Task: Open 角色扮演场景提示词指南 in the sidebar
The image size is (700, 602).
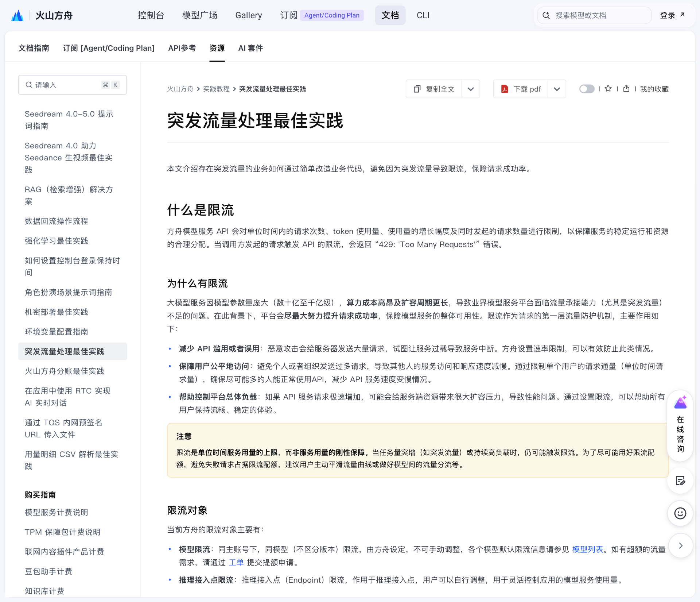Action: (69, 292)
